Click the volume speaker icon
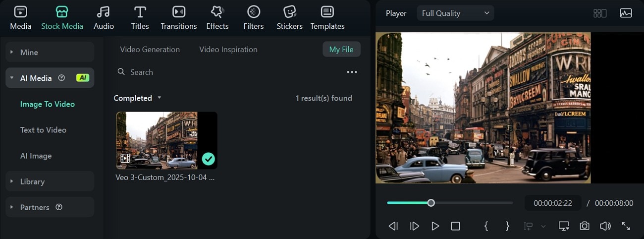Image resolution: width=644 pixels, height=239 pixels. (x=605, y=226)
